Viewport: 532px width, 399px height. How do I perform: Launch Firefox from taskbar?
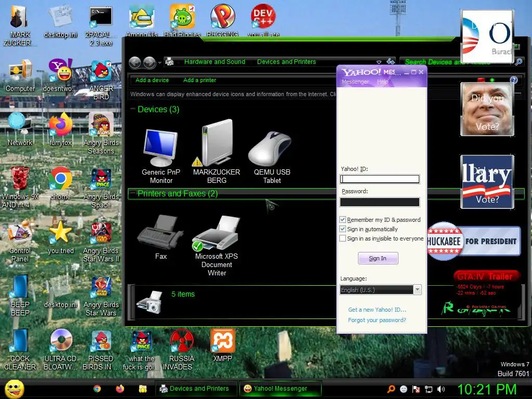click(120, 389)
